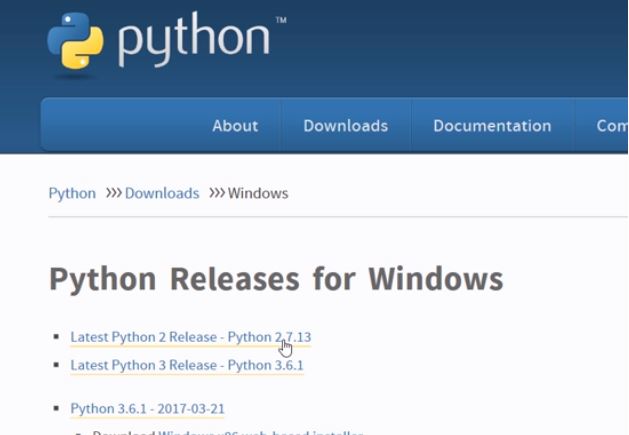This screenshot has width=629, height=435.
Task: Click the bullet beside Latest Python 2 Release
Action: point(56,337)
